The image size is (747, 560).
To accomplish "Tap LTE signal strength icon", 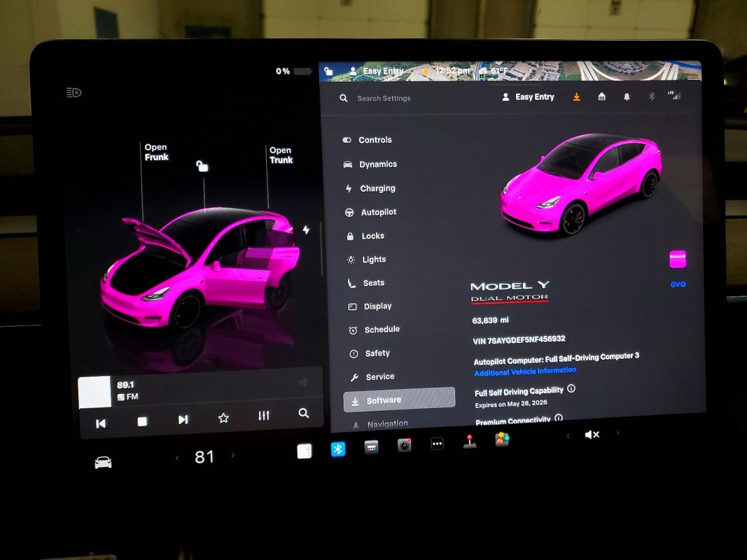I will (x=675, y=95).
